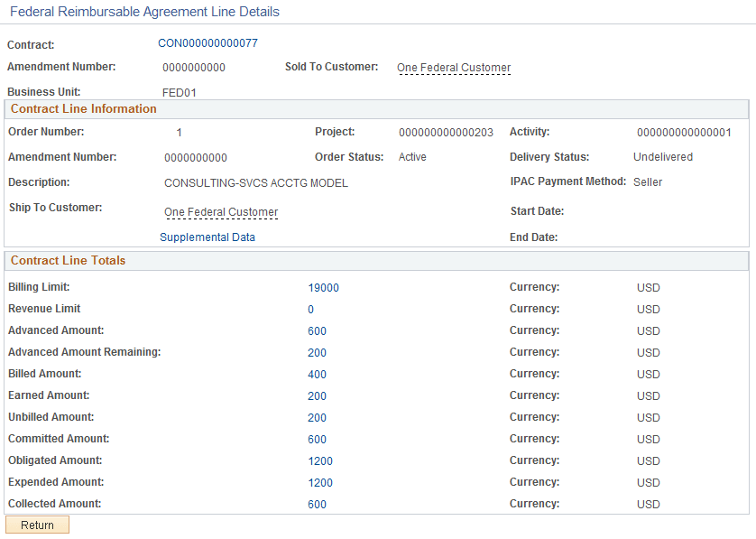View Expended Amount 1200 details
Screen dimensions: 756x539
click(320, 482)
